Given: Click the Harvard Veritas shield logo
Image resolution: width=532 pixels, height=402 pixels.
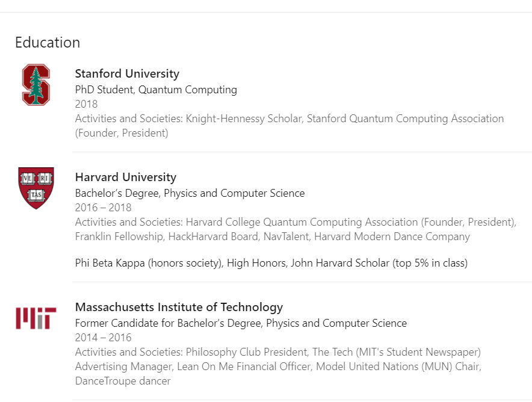Looking at the screenshot, I should tap(36, 188).
